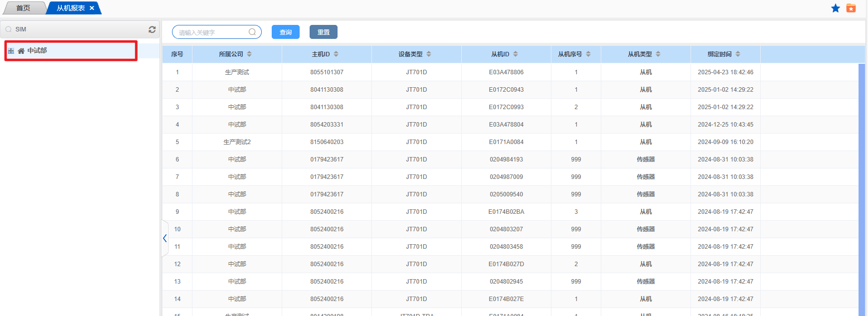The height and width of the screenshot is (316, 868).
Task: Close the 从机报表 tab
Action: (x=92, y=8)
